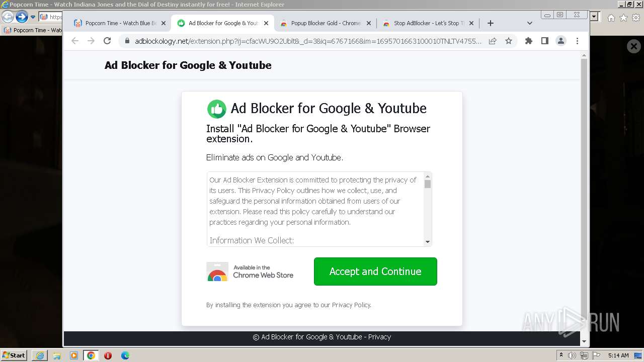Select the Popcorn Time tab in Internet Explorer

tap(32, 30)
